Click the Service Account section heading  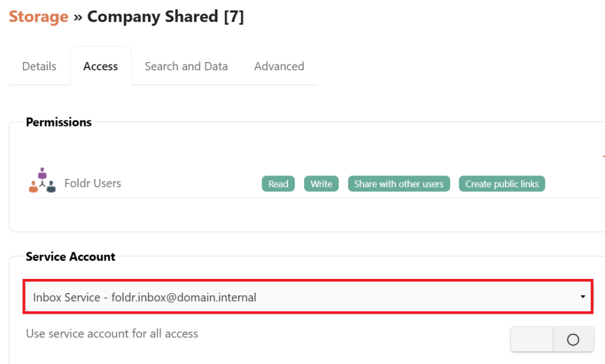[71, 256]
